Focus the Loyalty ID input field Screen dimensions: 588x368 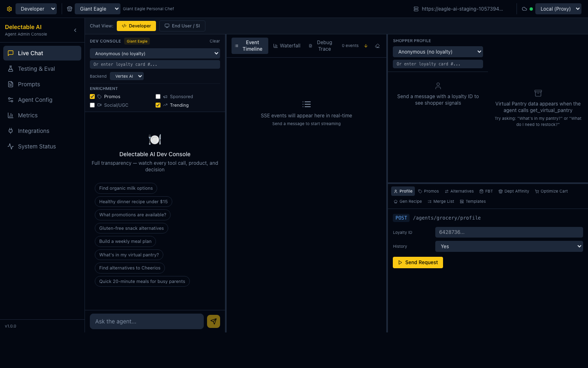click(x=509, y=232)
